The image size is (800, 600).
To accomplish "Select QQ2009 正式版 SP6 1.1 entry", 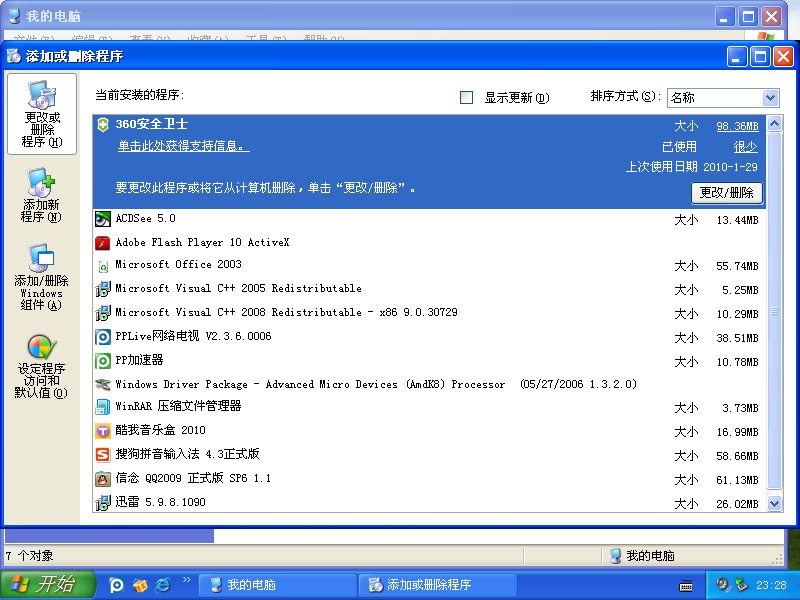I will click(429, 479).
